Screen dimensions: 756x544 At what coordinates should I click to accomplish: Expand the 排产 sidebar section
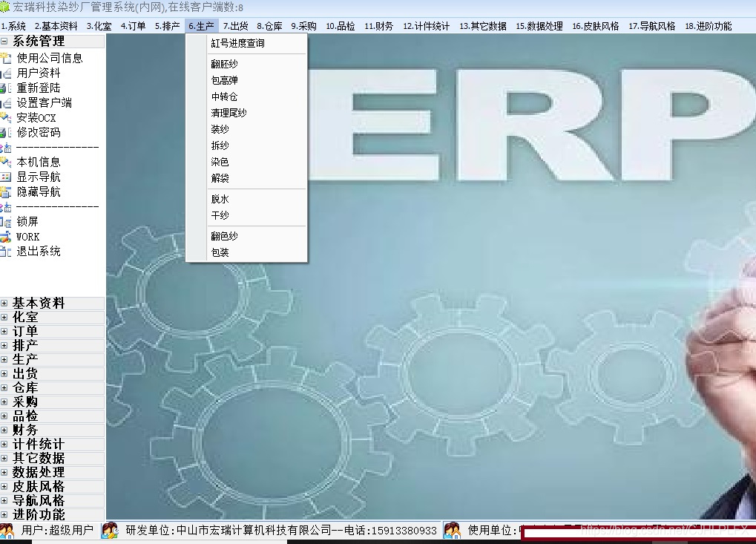(4, 345)
